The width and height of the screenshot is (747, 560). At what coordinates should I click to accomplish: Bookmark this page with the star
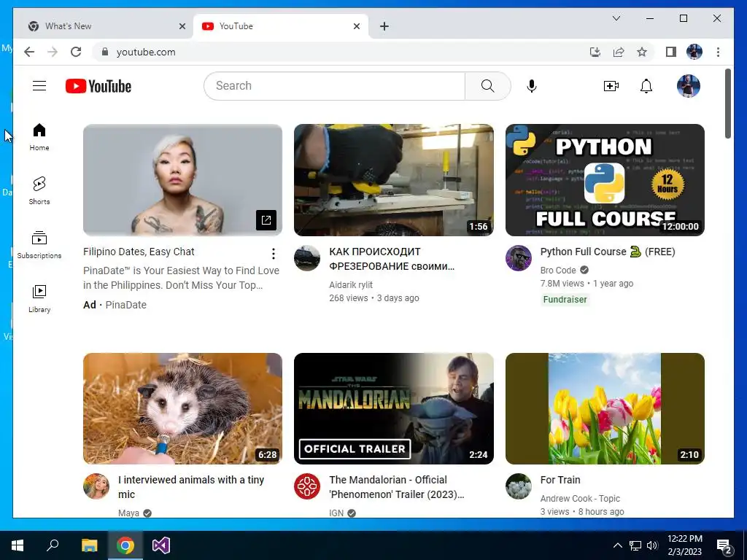tap(642, 52)
